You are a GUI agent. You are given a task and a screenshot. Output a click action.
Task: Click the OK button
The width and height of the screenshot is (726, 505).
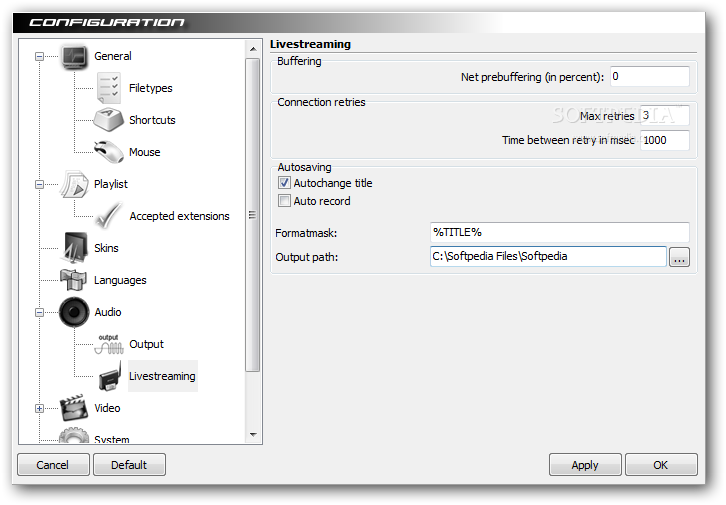(661, 465)
